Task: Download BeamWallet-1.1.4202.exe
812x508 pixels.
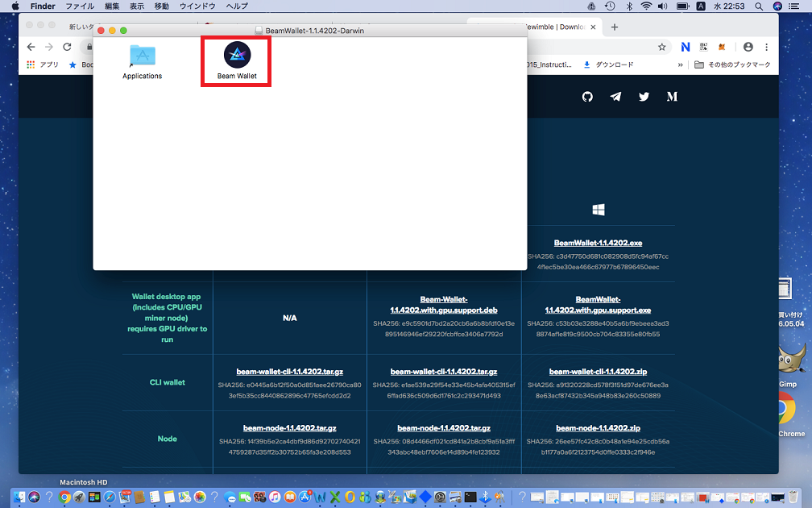Action: pos(598,243)
